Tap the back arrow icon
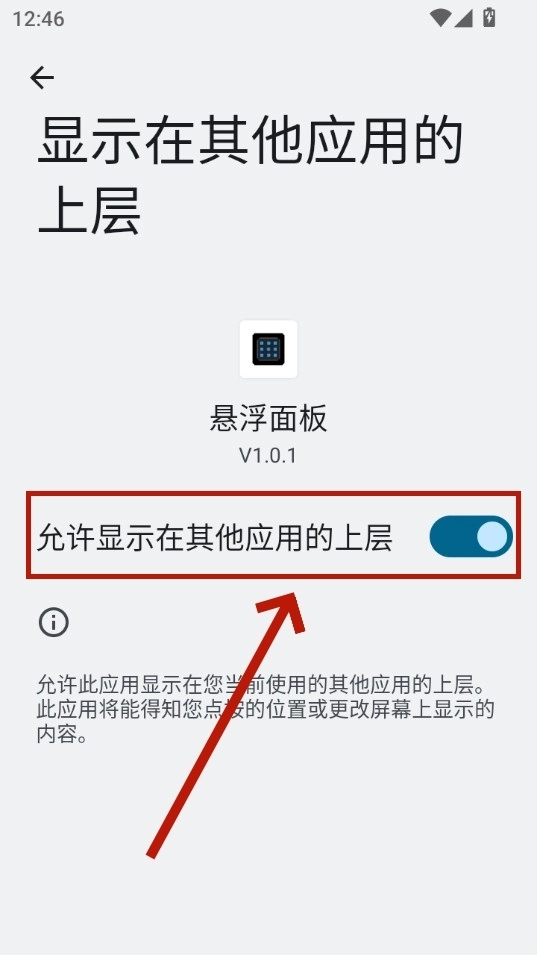 click(x=42, y=78)
